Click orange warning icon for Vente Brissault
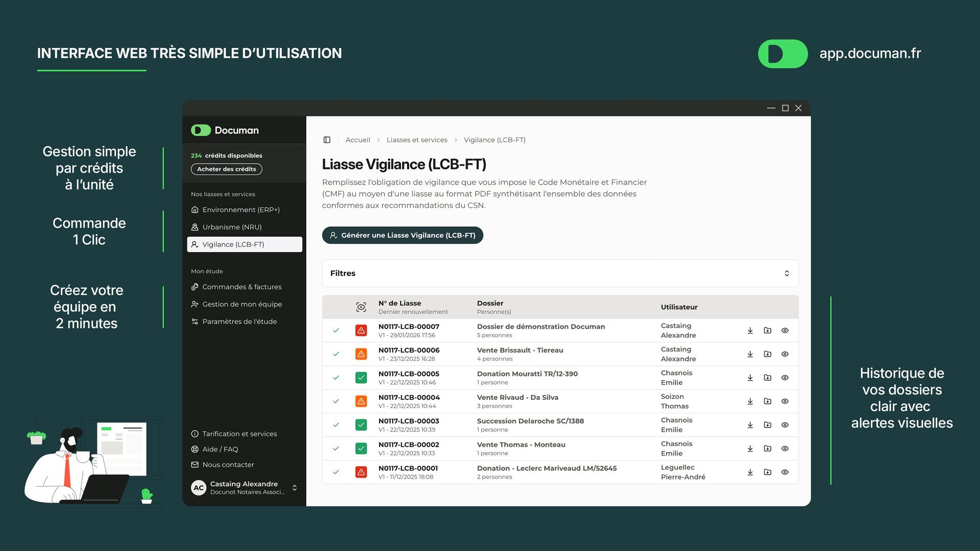This screenshot has width=980, height=551. point(361,354)
